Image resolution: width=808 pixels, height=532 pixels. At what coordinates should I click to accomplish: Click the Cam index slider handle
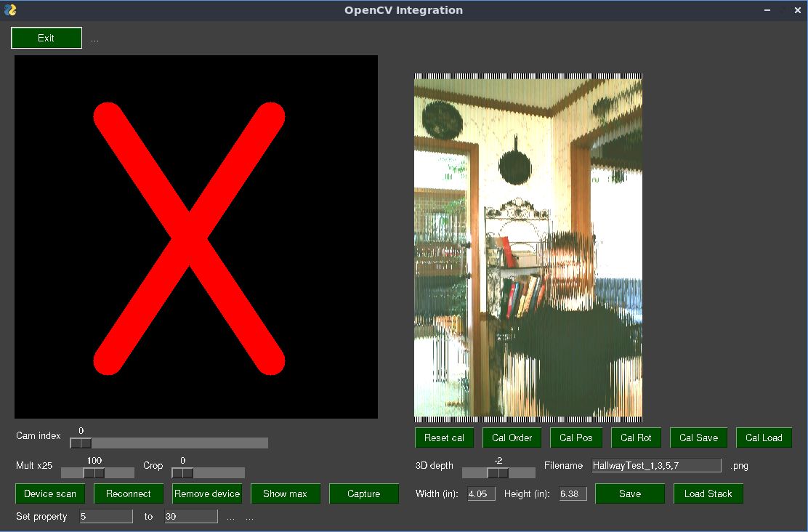81,443
